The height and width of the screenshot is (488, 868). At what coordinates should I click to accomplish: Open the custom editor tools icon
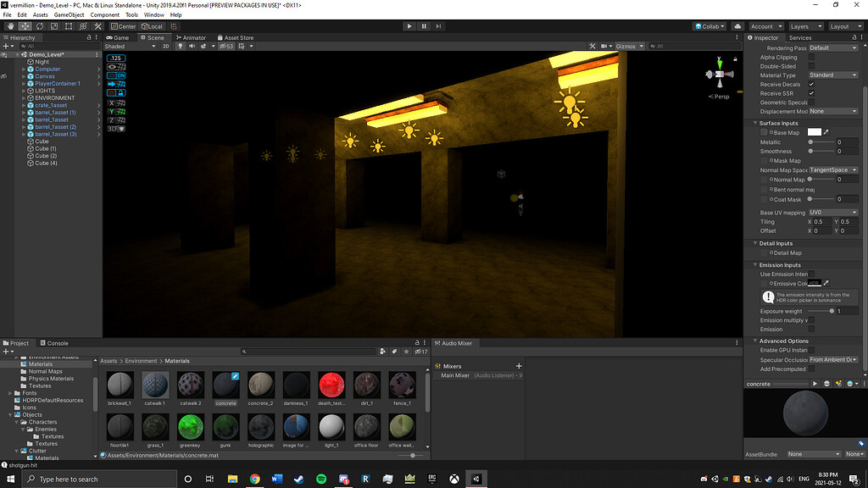(x=97, y=26)
